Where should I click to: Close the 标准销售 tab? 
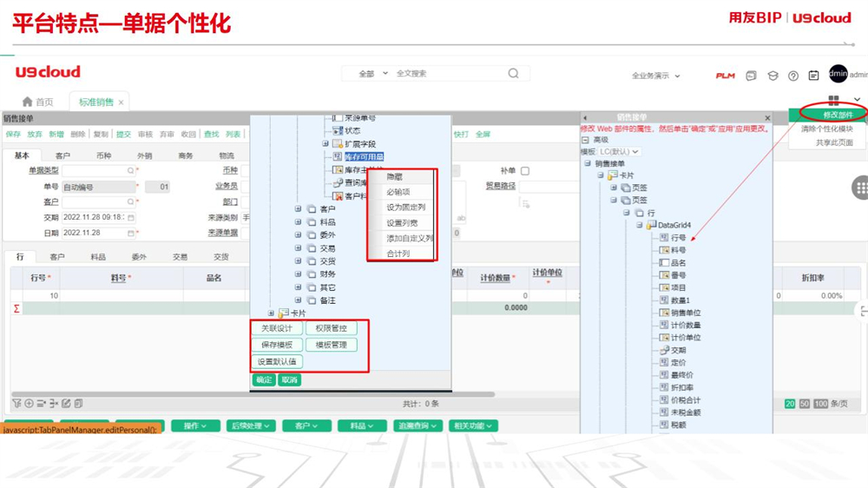pos(121,102)
